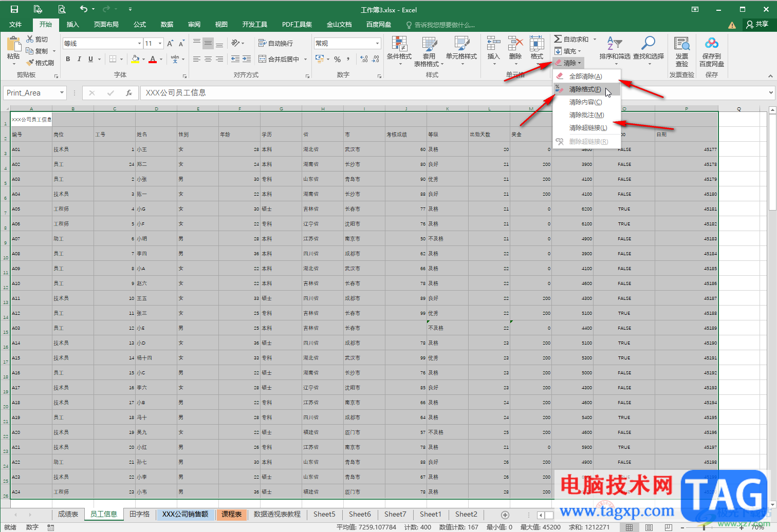Viewport: 777px width, 532px height.
Task: Click the formula bar input field
Action: click(x=452, y=93)
